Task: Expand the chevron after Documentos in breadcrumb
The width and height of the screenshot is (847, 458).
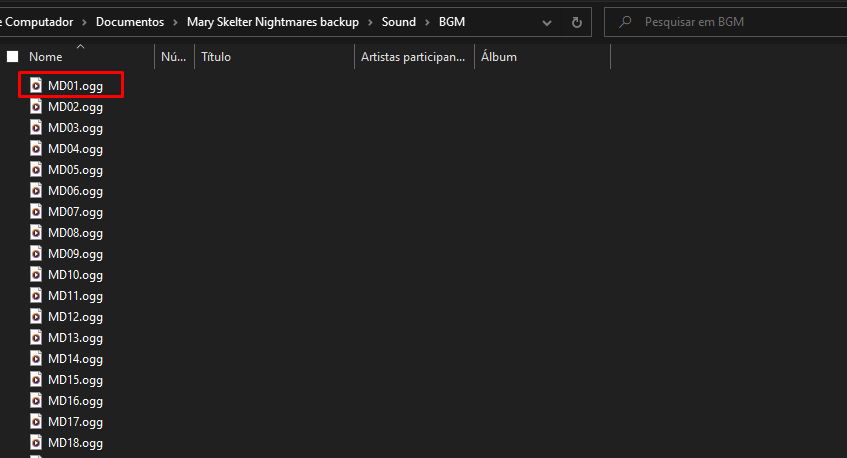Action: tap(175, 22)
